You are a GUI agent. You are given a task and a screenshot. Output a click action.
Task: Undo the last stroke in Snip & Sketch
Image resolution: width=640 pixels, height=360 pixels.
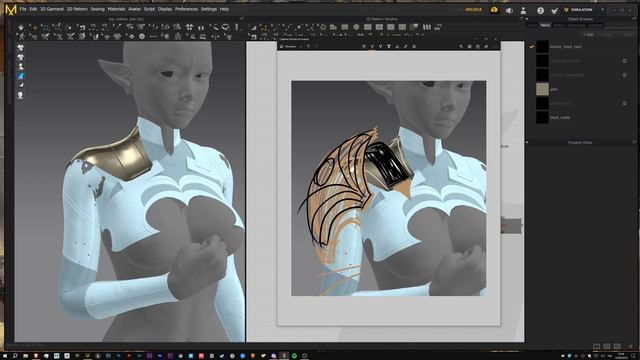pyautogui.click(x=308, y=47)
